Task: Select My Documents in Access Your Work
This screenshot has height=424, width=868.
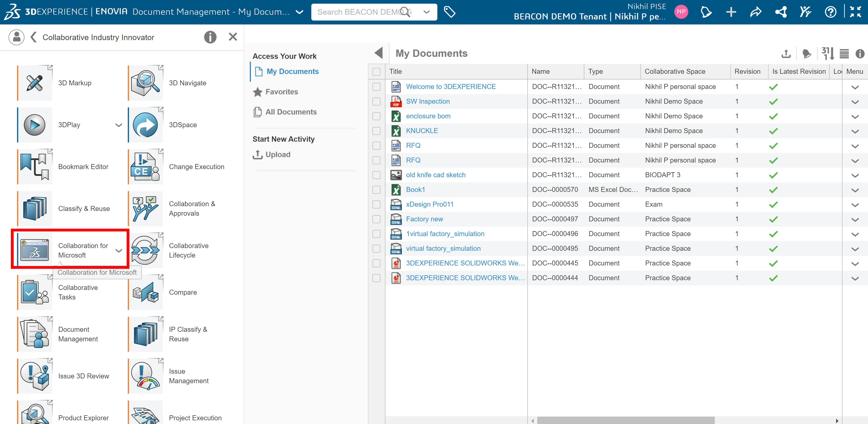Action: tap(293, 71)
